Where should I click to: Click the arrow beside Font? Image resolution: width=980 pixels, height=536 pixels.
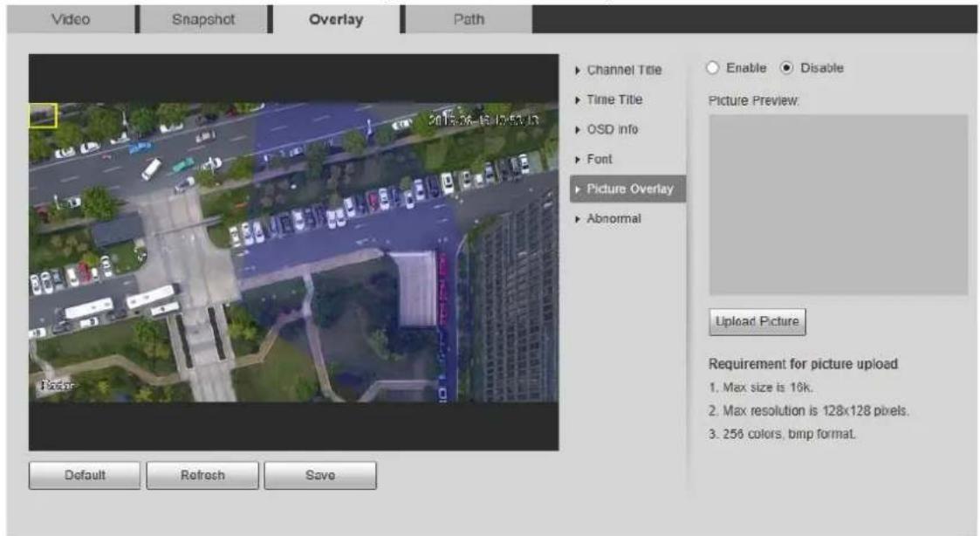coord(578,160)
